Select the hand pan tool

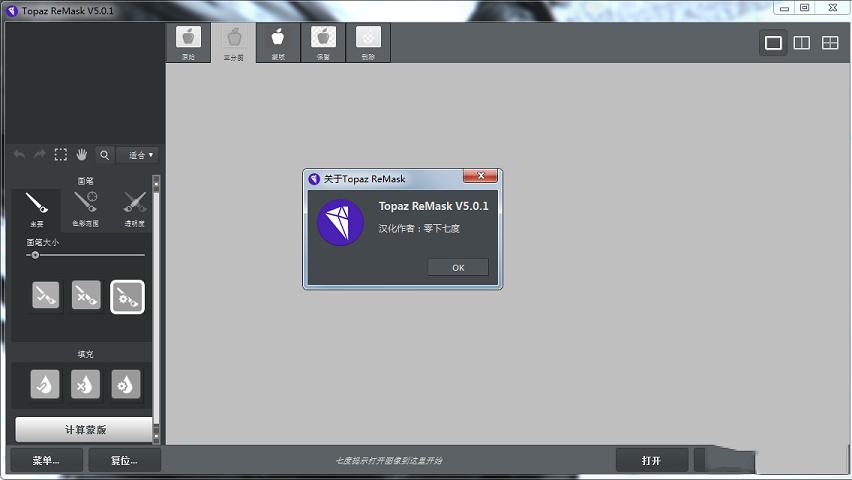pos(82,155)
